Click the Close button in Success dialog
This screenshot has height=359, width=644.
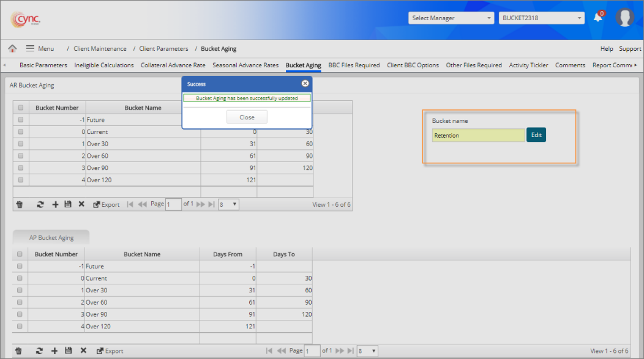coord(247,117)
